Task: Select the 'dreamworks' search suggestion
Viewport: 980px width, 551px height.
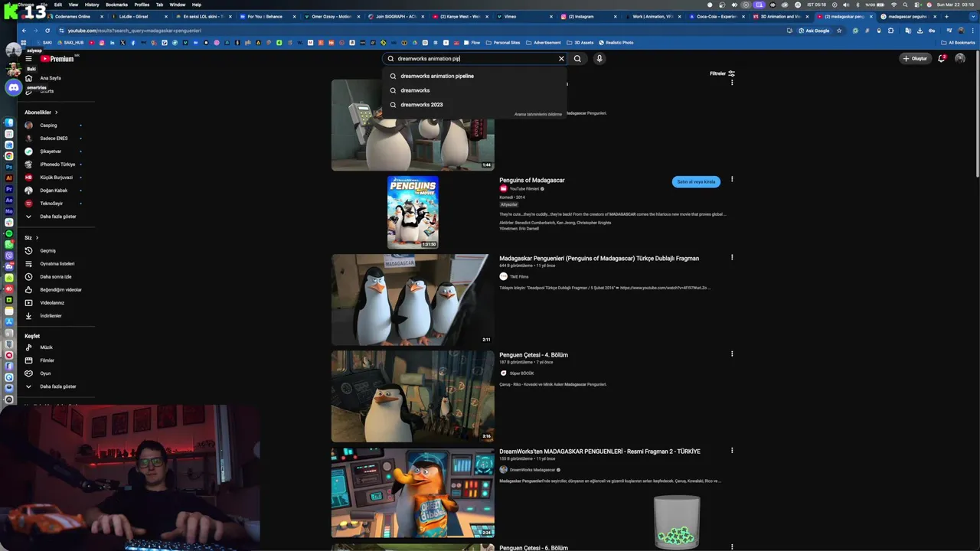Action: [x=475, y=90]
